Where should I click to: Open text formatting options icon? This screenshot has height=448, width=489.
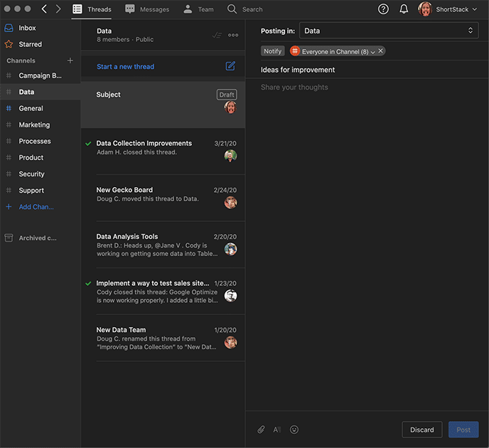click(x=277, y=430)
